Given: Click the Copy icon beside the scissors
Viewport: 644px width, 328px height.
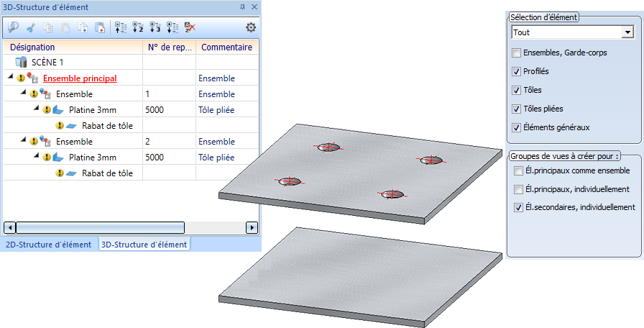Looking at the screenshot, I should [48, 27].
